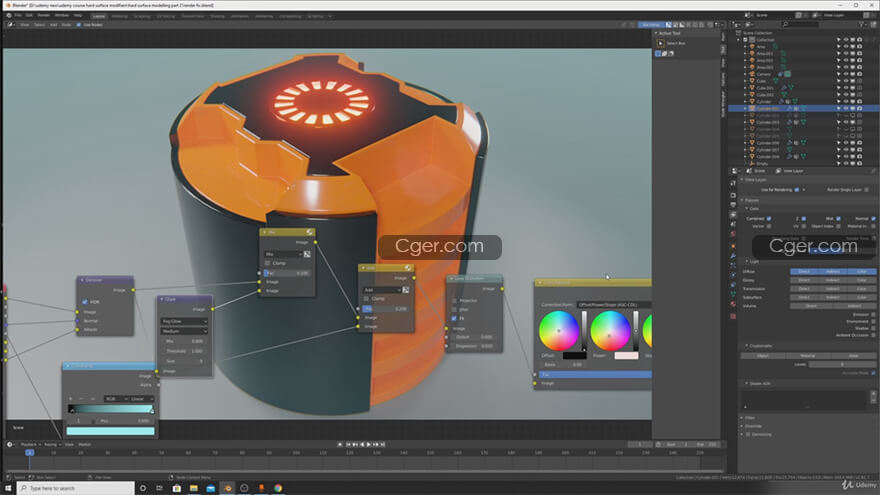This screenshot has height=495, width=880.
Task: Open the Object Data mesh tab icon
Action: pos(733,294)
